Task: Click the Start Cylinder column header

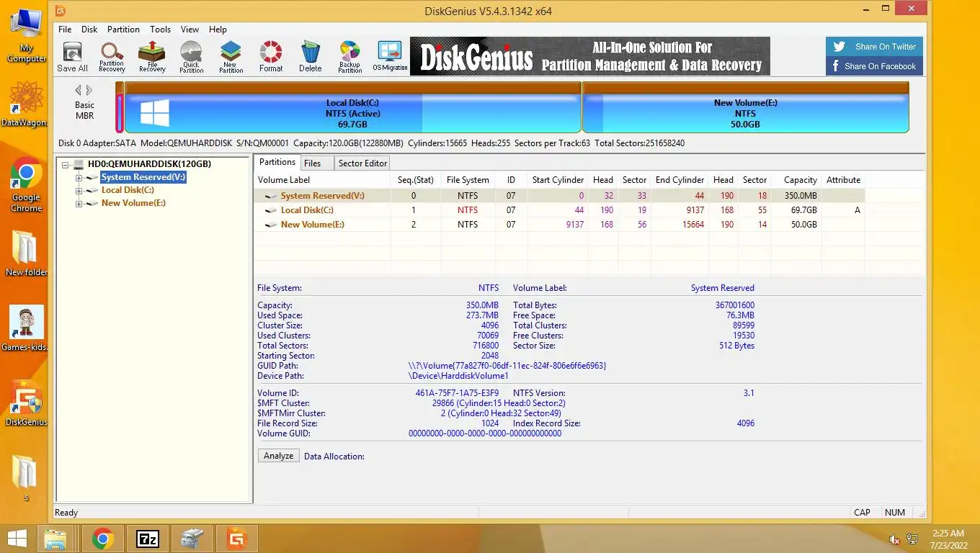Action: point(558,180)
